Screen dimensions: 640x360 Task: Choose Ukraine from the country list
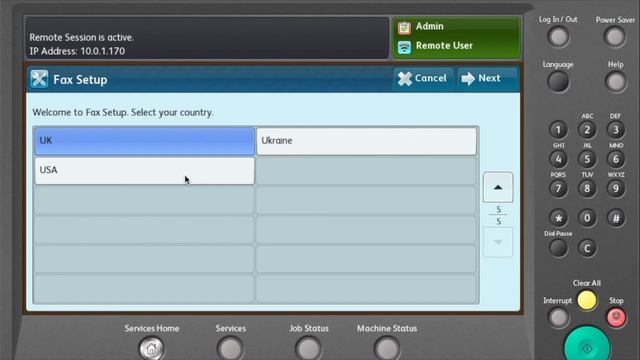click(366, 141)
